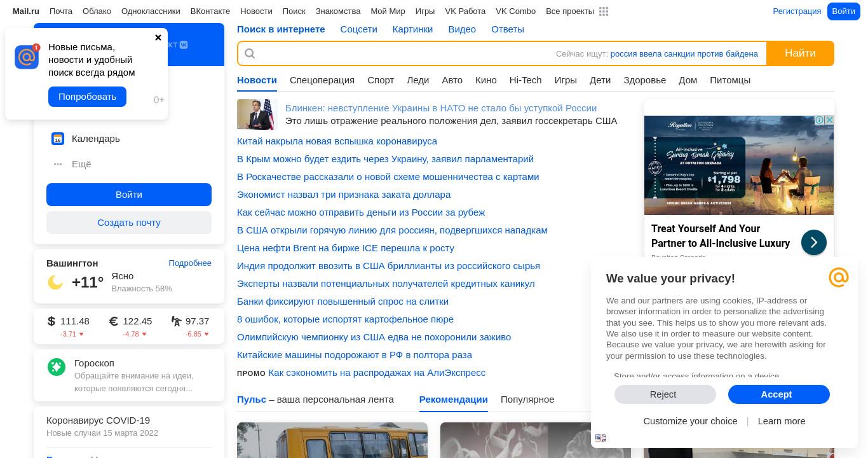
Task: Select 'Спорт' news category
Action: [381, 80]
